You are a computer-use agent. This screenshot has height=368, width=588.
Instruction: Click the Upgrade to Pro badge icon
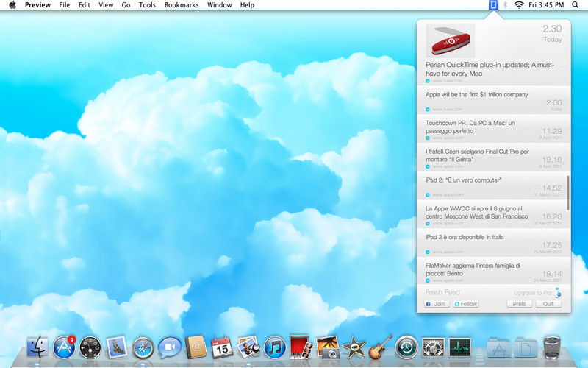point(558,292)
